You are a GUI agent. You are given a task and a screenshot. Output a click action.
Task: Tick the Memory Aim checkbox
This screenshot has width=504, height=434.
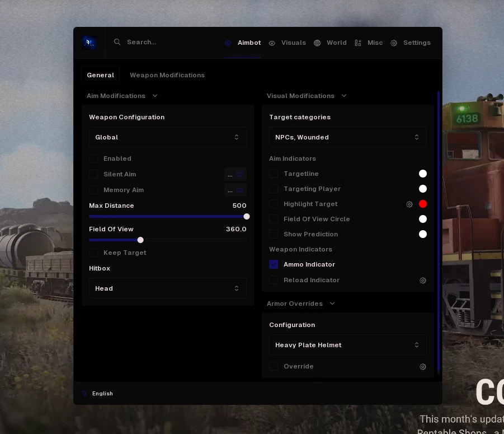93,190
